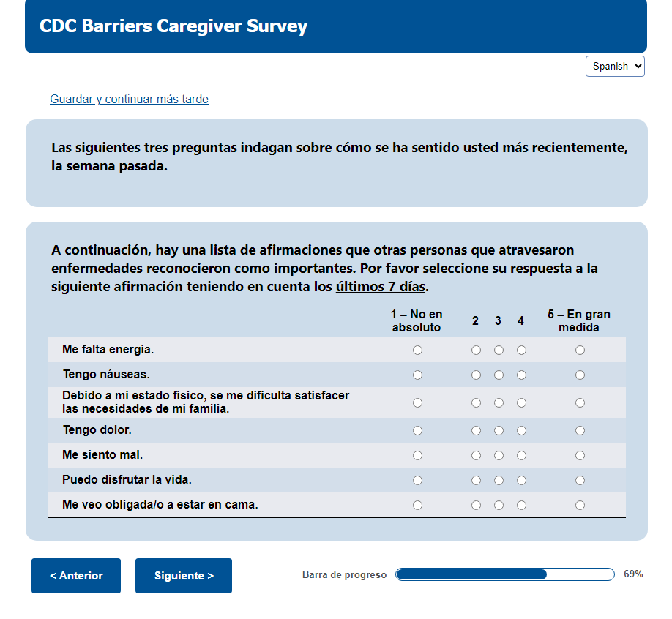This screenshot has height=619, width=672.
Task: Select option 4 for 'Tengo náuseas'
Action: [x=521, y=375]
